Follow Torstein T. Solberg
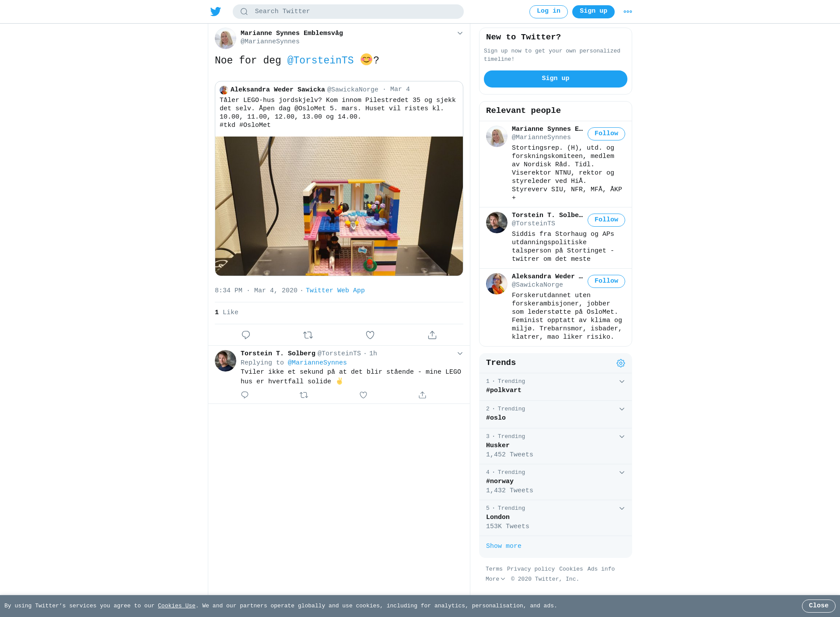The width and height of the screenshot is (840, 617). coord(606,220)
